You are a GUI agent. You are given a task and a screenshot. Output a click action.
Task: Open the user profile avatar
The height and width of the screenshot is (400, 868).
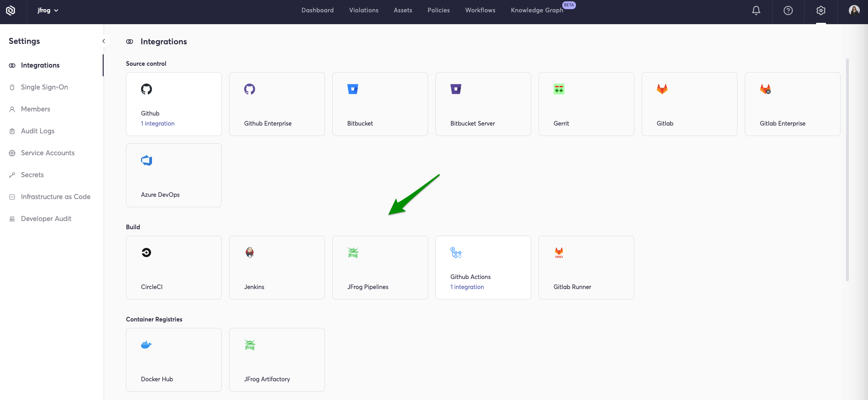pyautogui.click(x=854, y=11)
